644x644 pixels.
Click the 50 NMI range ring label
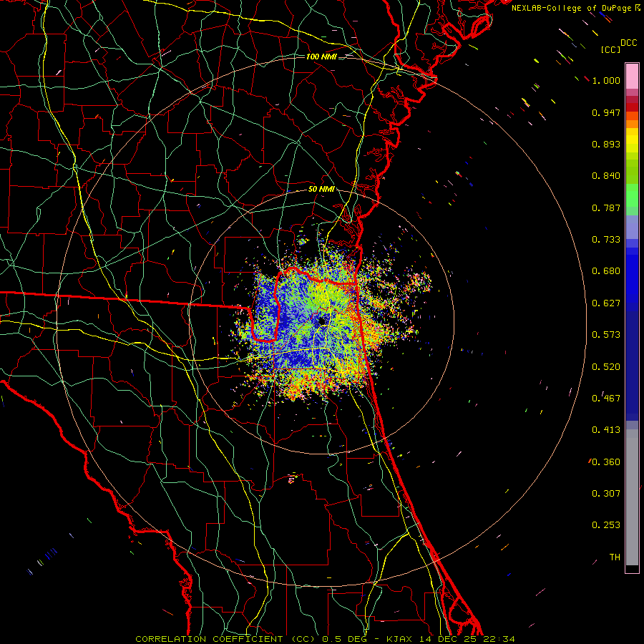tap(321, 189)
